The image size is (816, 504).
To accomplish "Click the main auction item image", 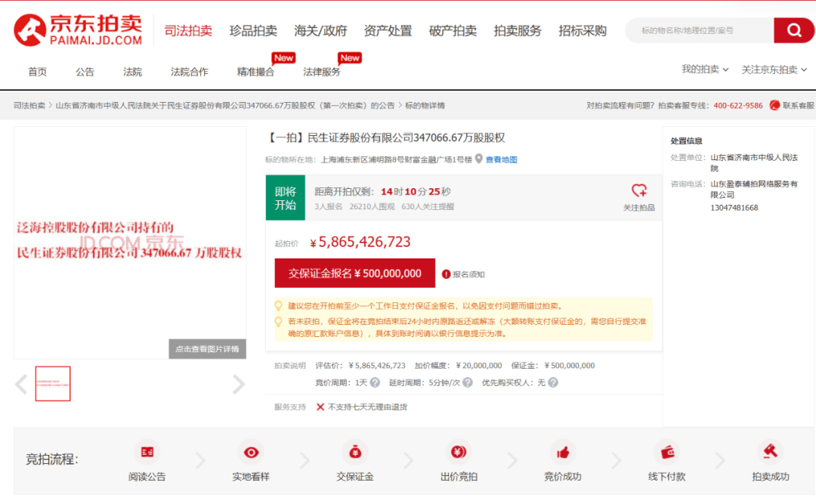I will [130, 243].
